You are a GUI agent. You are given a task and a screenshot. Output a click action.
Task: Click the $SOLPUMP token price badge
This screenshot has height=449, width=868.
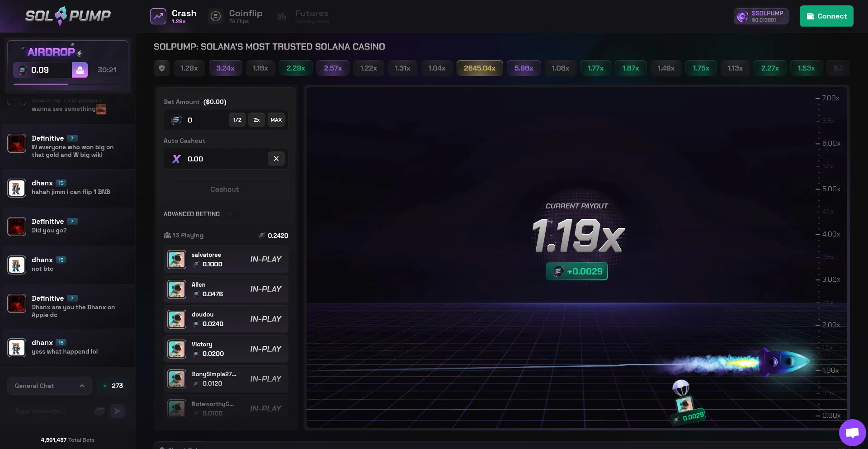[x=761, y=16]
